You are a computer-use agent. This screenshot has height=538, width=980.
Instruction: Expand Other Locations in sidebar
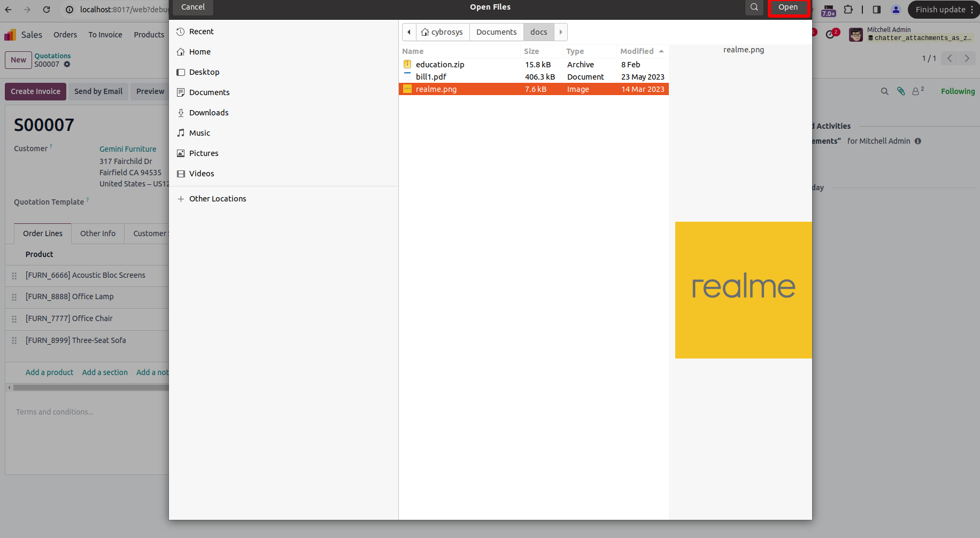click(217, 199)
